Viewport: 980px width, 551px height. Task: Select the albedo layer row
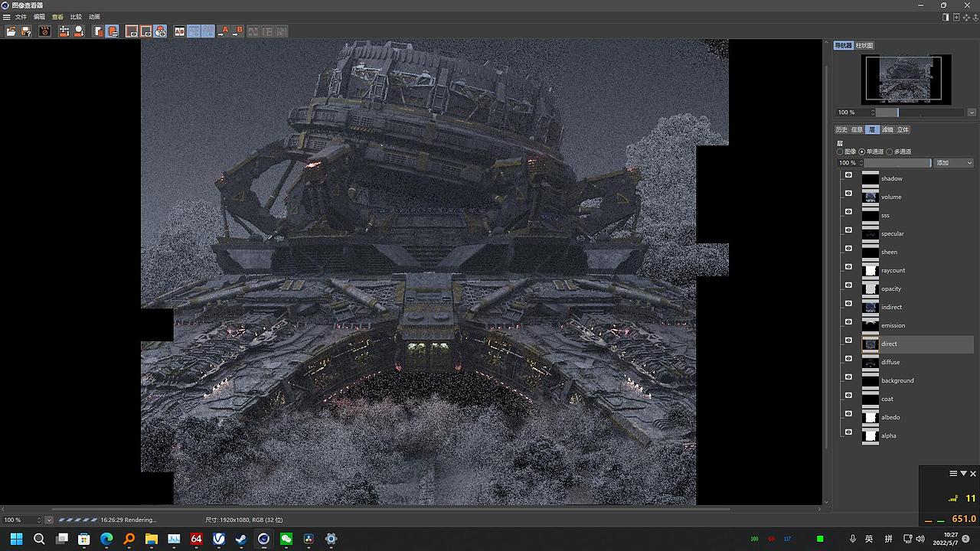pos(907,417)
